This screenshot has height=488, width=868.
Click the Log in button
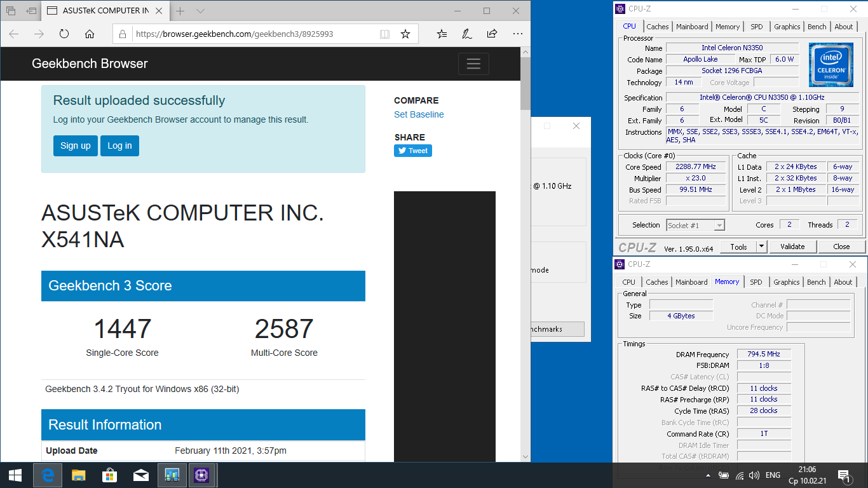[x=119, y=146]
